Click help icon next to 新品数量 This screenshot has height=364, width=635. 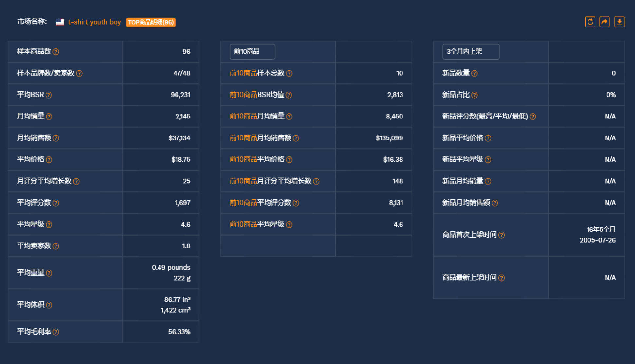coord(475,73)
